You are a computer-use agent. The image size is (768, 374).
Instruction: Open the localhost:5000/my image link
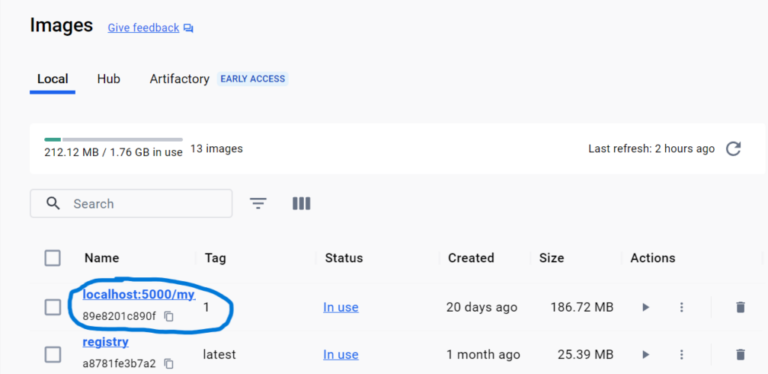(x=139, y=295)
